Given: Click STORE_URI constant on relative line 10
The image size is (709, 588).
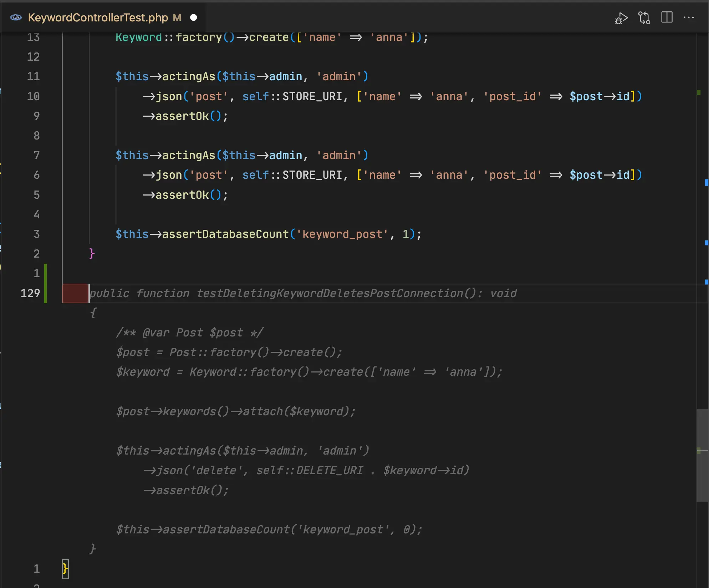Looking at the screenshot, I should coord(312,96).
